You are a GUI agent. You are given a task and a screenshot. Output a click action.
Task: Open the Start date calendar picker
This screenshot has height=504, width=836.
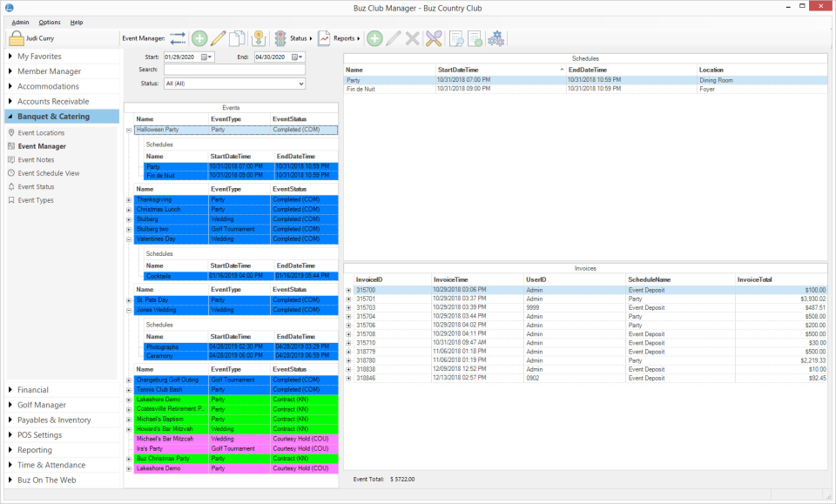click(207, 57)
